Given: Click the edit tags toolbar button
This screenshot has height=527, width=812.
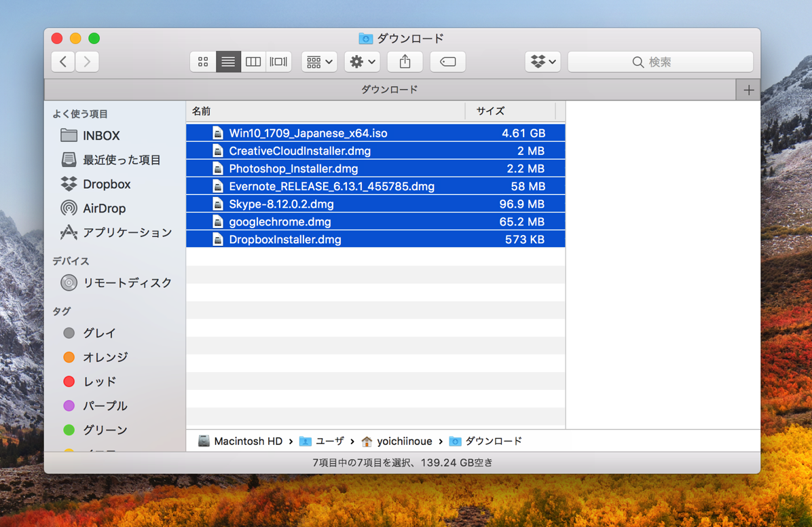Looking at the screenshot, I should pos(448,62).
